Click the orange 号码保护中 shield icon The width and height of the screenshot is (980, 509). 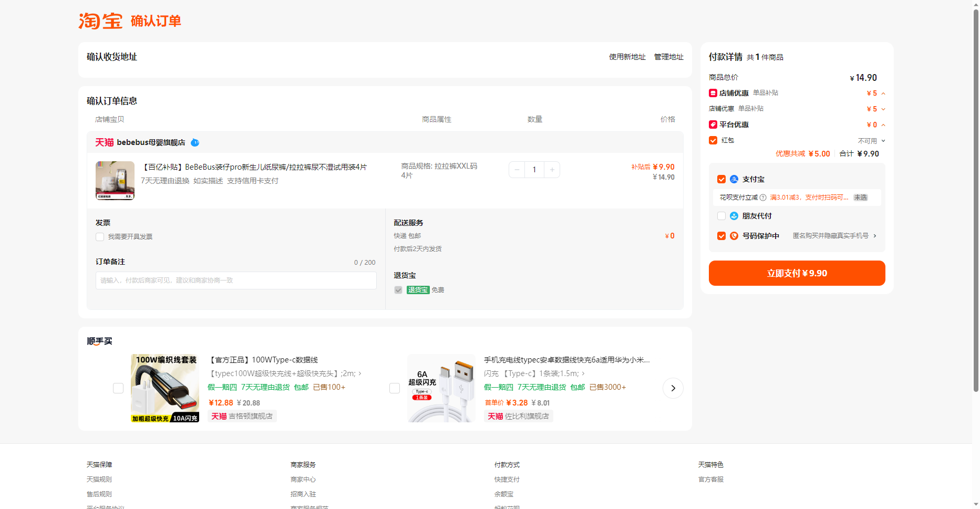734,236
